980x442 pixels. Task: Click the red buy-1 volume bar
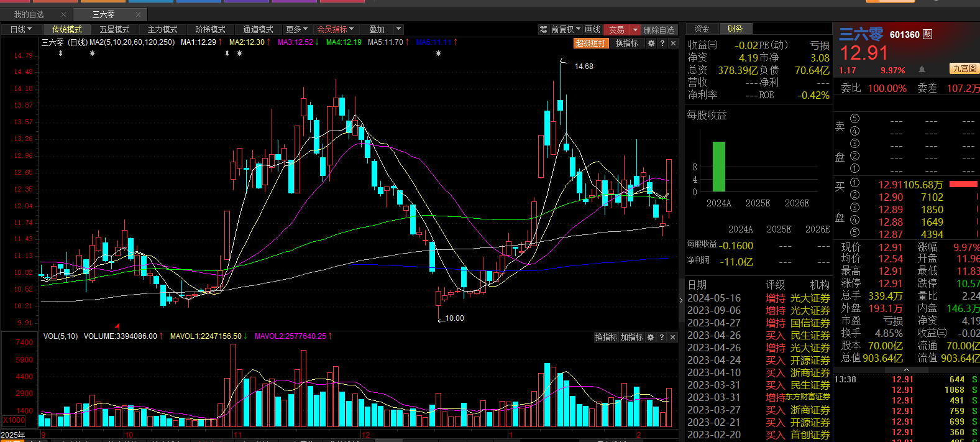tap(963, 184)
